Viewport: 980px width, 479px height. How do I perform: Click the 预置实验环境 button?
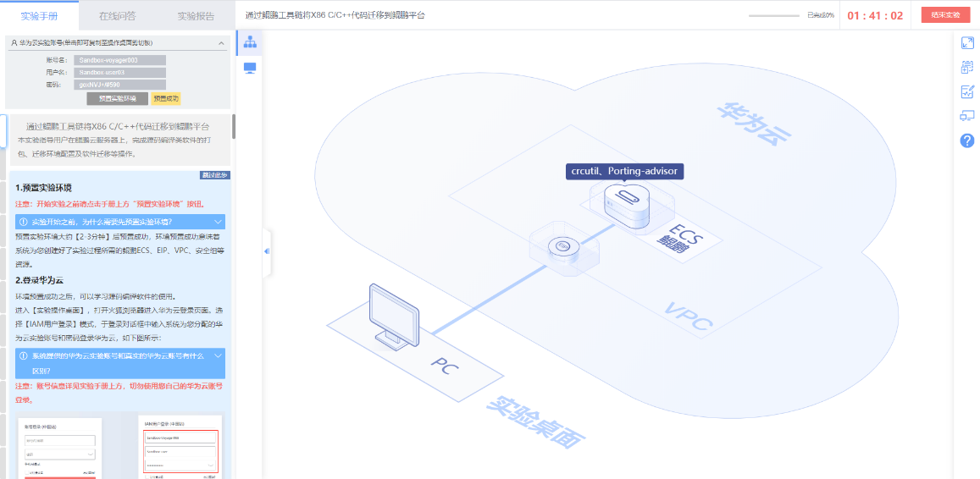pyautogui.click(x=118, y=99)
